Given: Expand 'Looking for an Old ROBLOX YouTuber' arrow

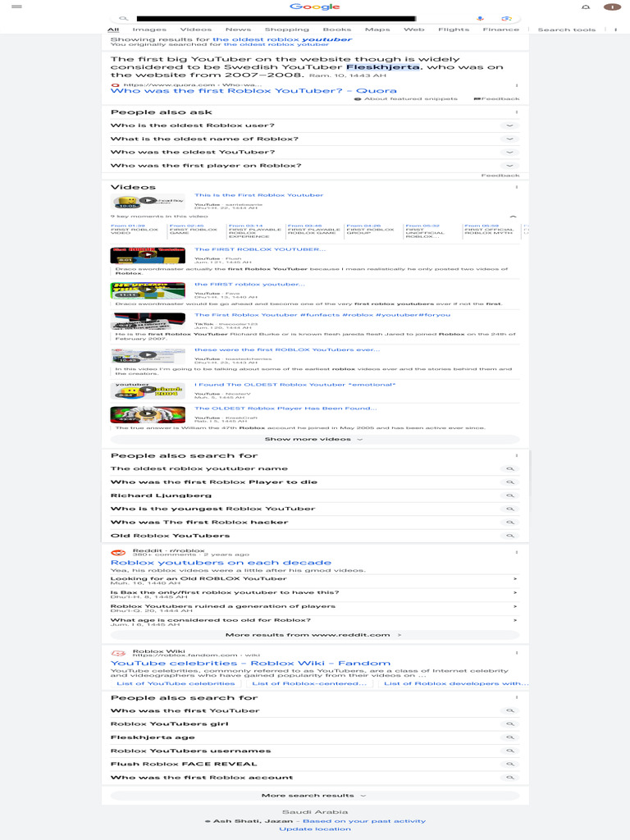Looking at the screenshot, I should click(515, 579).
